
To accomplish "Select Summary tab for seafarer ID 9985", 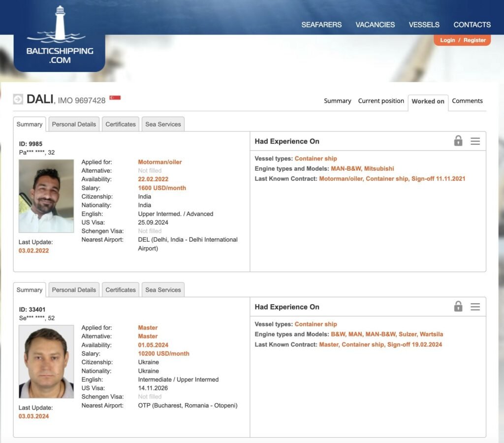I will point(30,124).
